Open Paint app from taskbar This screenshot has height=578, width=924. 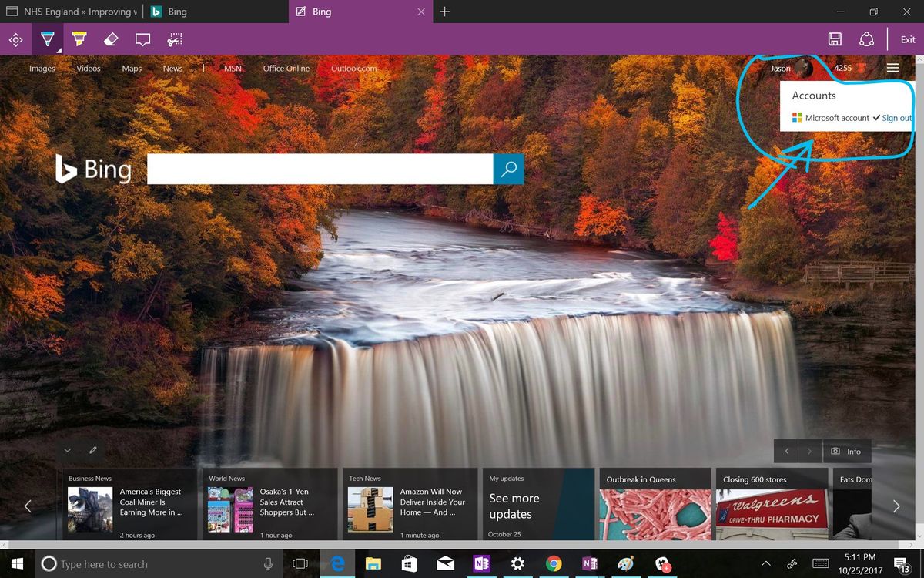(626, 564)
